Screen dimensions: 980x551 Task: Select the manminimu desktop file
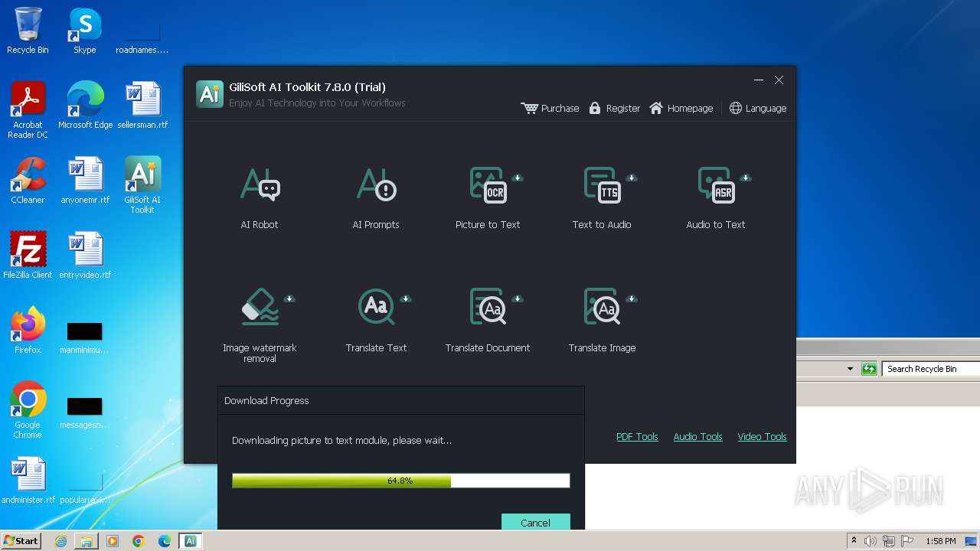85,337
